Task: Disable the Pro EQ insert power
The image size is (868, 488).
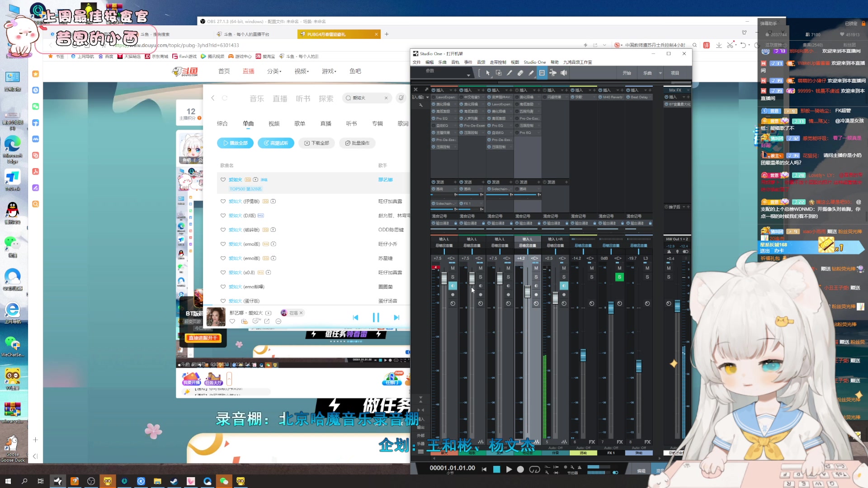Action: click(x=434, y=118)
